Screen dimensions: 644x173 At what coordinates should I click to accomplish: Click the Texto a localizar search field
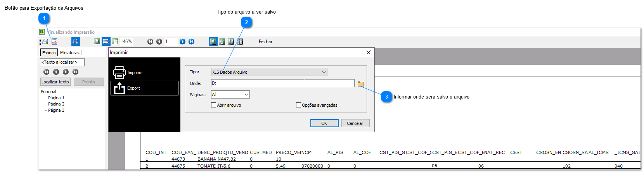pyautogui.click(x=62, y=62)
